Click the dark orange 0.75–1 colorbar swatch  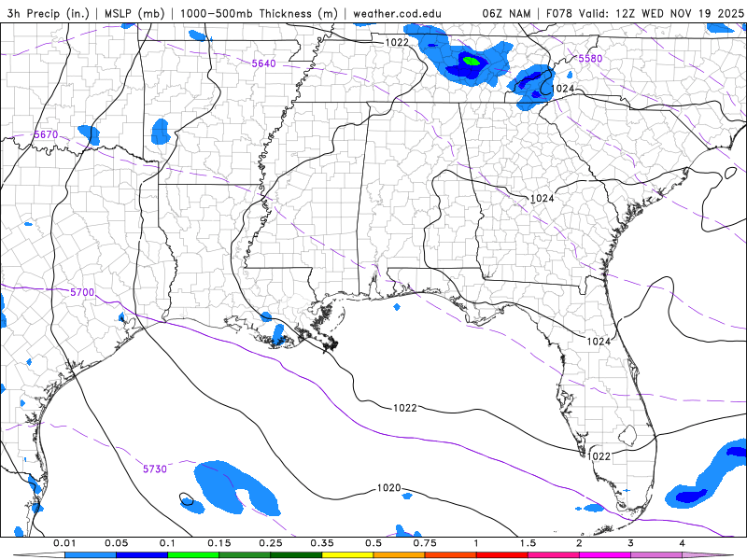click(451, 555)
